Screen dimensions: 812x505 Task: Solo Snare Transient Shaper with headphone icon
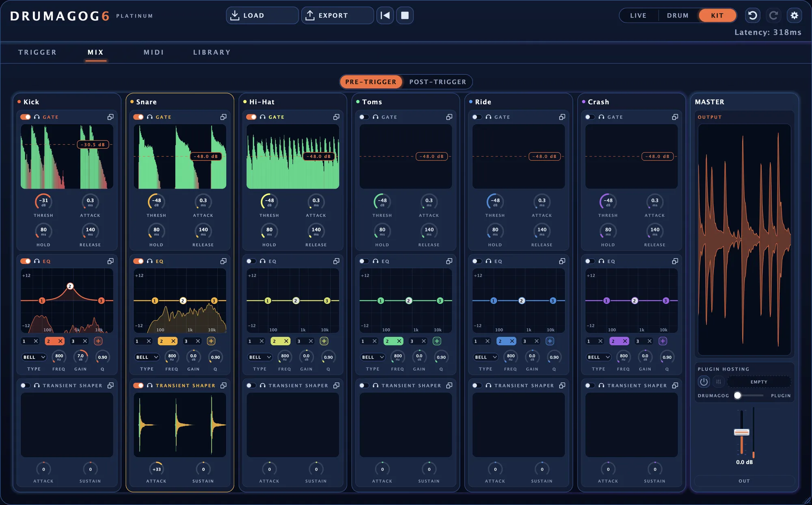point(150,386)
